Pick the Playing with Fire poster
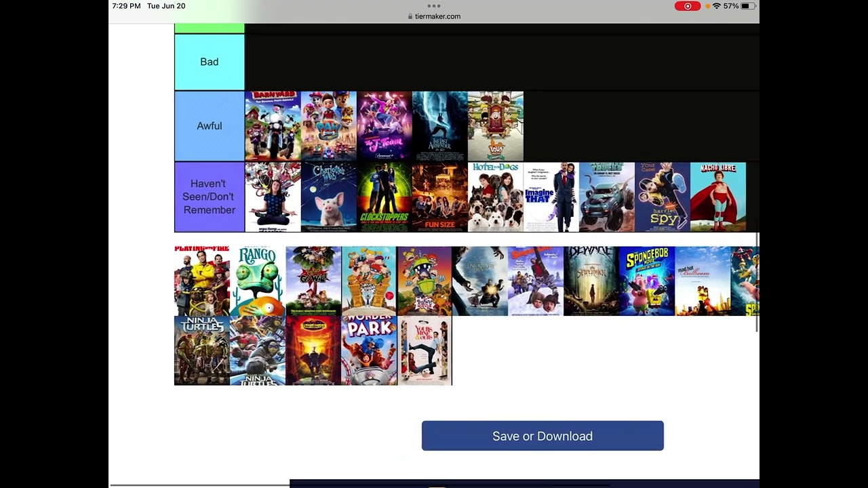Screen dimensions: 868x488 point(202,281)
